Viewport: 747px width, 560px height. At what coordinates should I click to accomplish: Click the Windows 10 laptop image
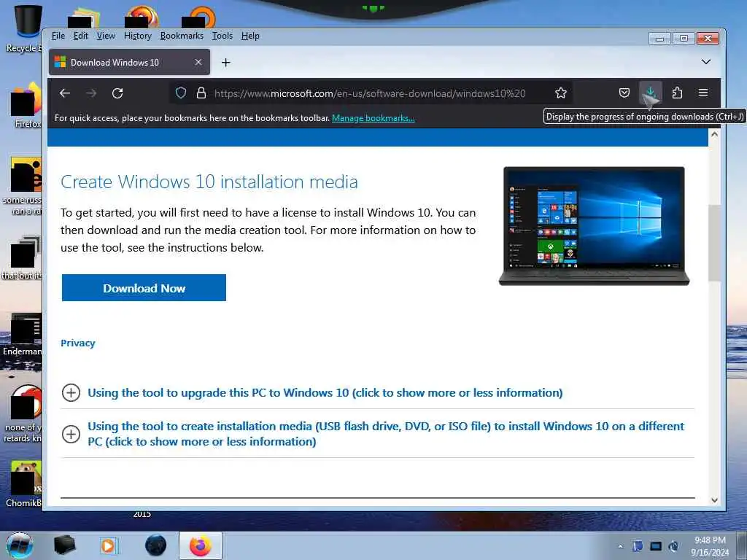click(x=594, y=226)
